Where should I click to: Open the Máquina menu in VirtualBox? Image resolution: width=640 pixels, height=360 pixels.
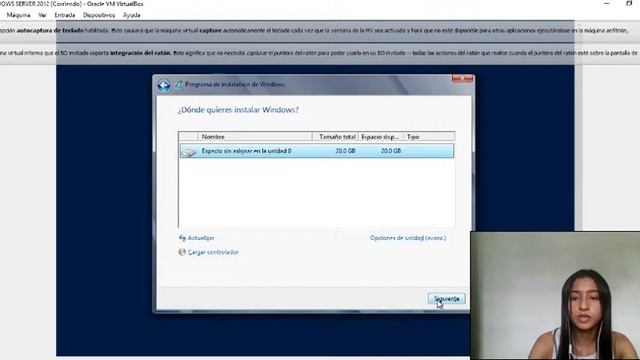(18, 15)
